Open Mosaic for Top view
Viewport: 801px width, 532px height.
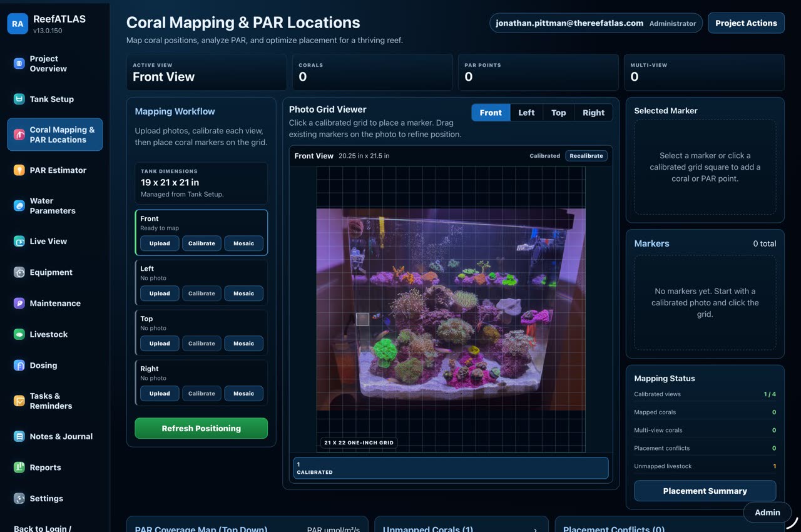coord(244,344)
